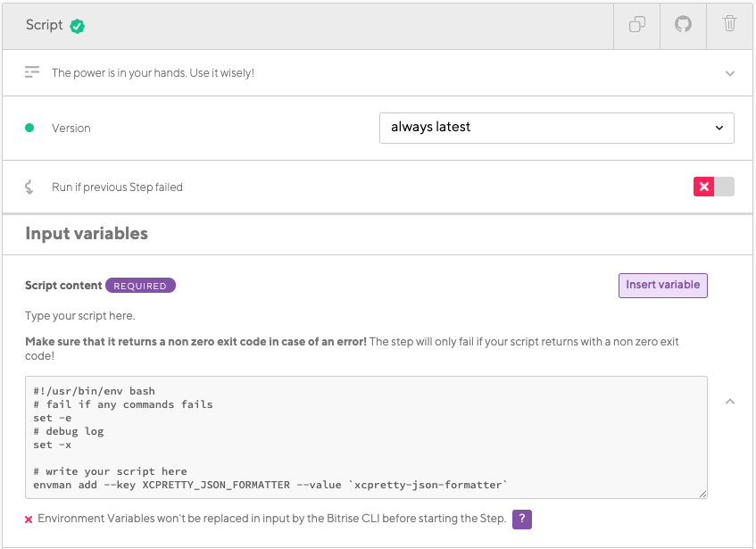This screenshot has height=549, width=756.
Task: Click the REQUIRED badge label
Action: 140,286
